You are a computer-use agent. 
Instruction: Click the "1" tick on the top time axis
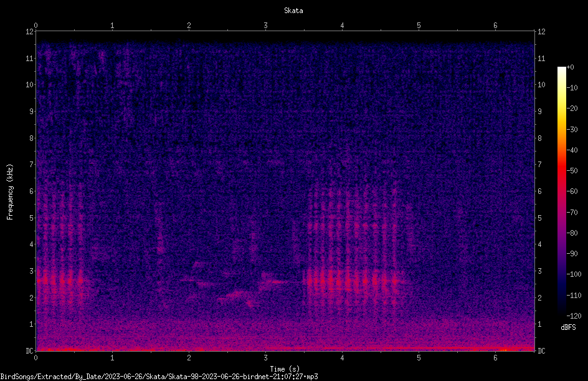pos(112,26)
